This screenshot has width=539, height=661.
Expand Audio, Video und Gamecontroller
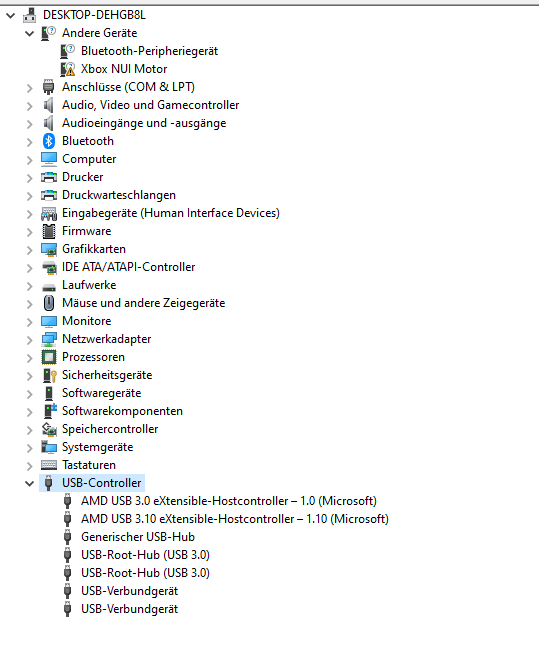[29, 106]
